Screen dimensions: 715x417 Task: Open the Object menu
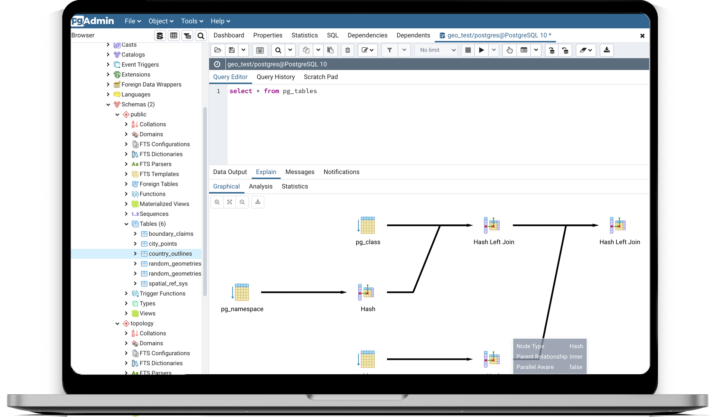pos(161,21)
